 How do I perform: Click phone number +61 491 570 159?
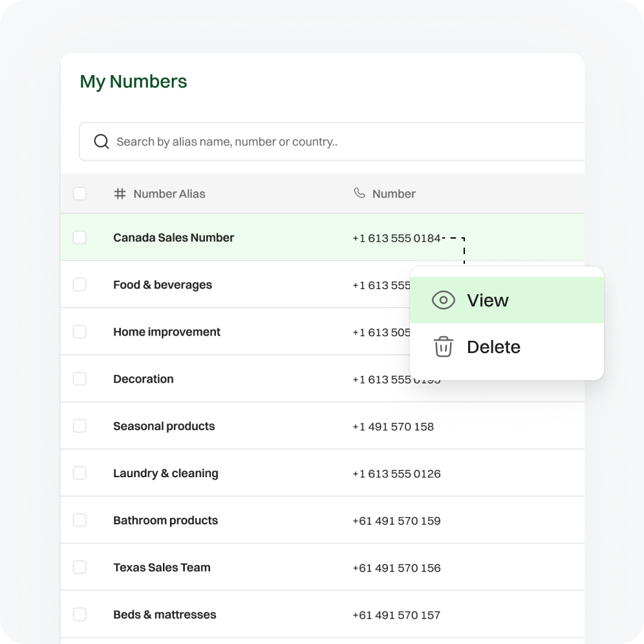pos(396,521)
